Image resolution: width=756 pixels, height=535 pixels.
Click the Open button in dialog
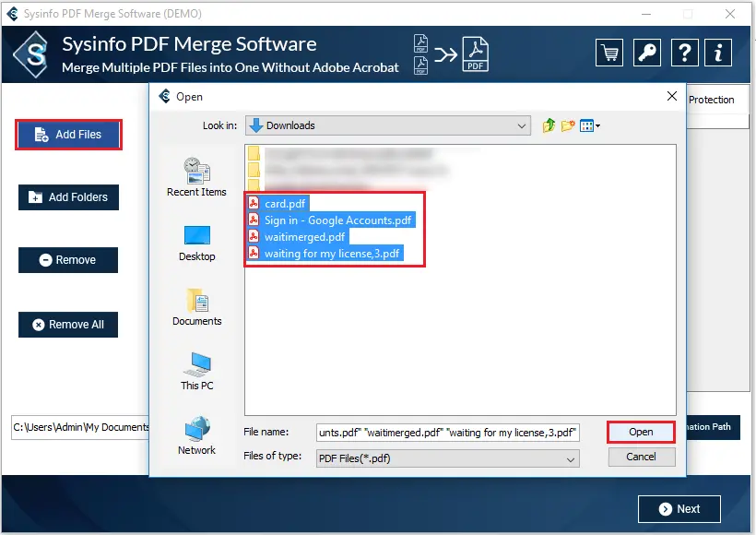(x=641, y=433)
